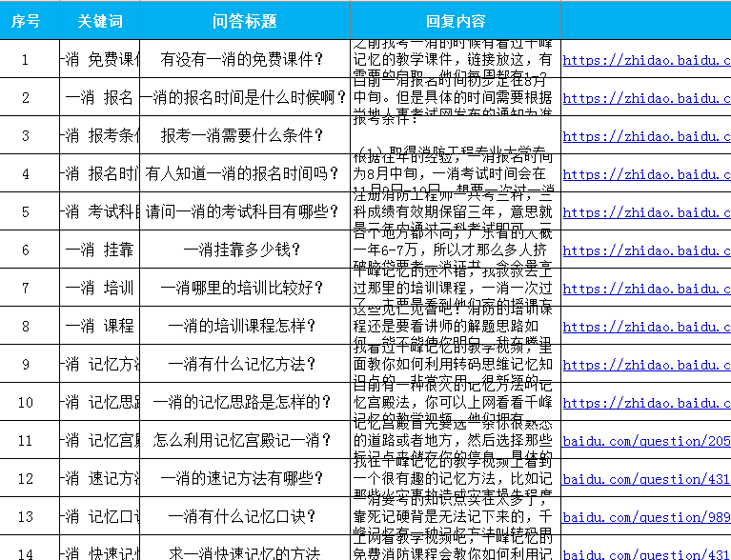Select cell 请问一消的考试科目有哪些？
731x560 pixels.
[245, 211]
